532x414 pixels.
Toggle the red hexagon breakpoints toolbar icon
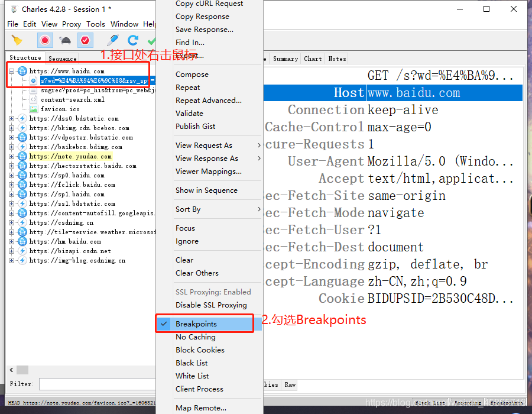(85, 40)
